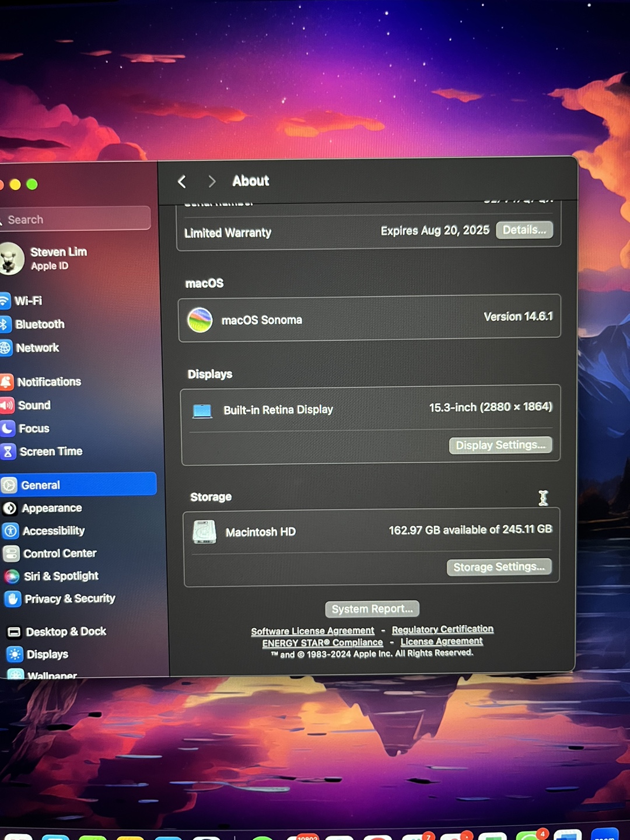Open Bluetooth settings in sidebar
The width and height of the screenshot is (630, 840).
pos(32,324)
